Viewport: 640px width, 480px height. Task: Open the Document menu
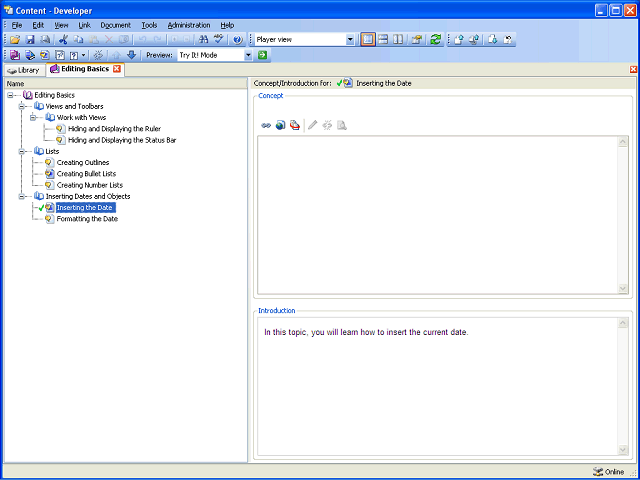point(116,25)
